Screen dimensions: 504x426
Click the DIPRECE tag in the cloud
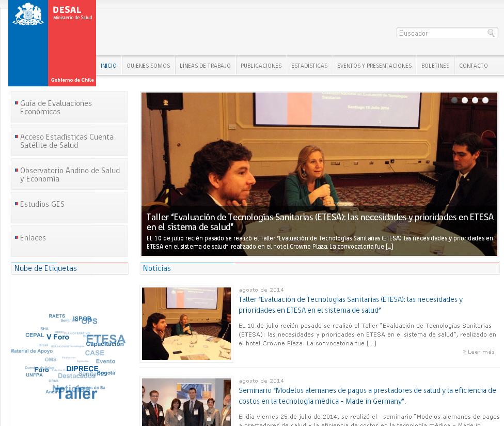82,369
